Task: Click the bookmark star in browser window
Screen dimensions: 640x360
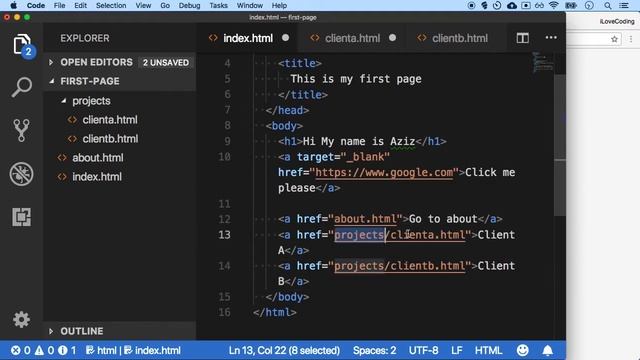Action: coord(614,39)
